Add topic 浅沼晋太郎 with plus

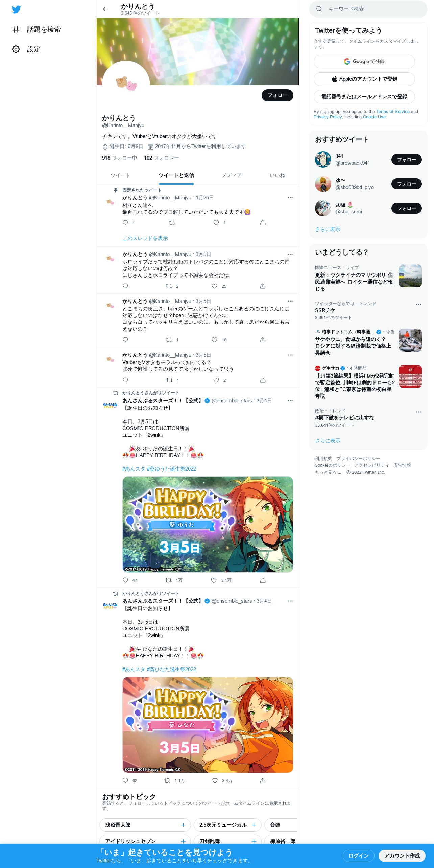pos(183,825)
